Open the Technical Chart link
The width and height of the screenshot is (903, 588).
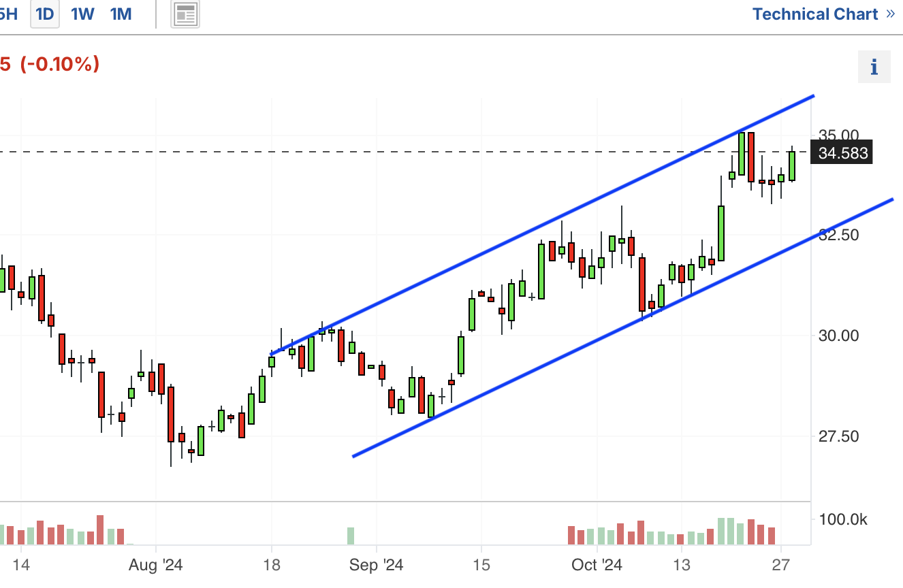pos(823,14)
